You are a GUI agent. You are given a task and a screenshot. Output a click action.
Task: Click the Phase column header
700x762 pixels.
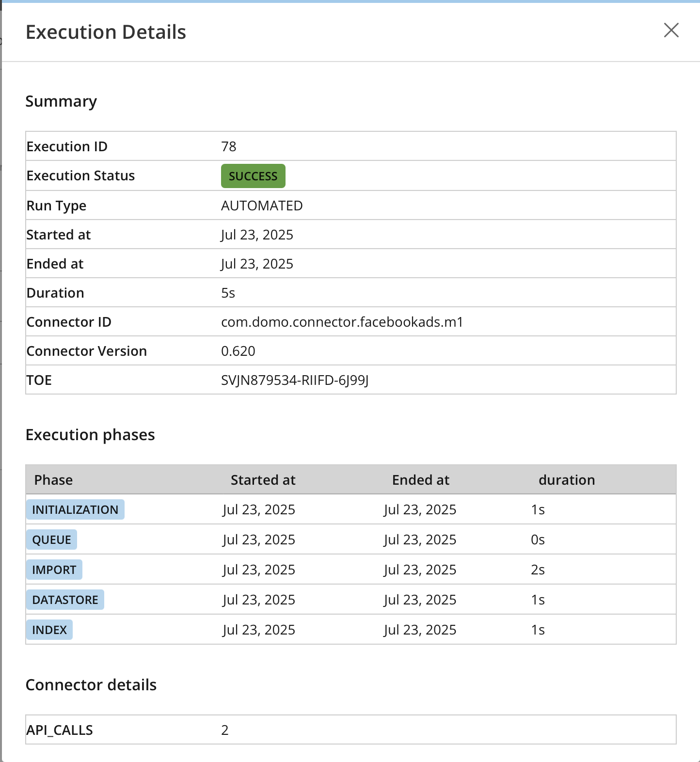point(53,480)
